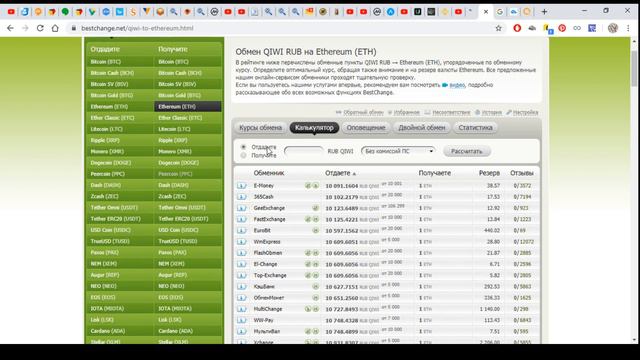
Task: Open the Без комиссий ПС dropdown
Action: 398,151
